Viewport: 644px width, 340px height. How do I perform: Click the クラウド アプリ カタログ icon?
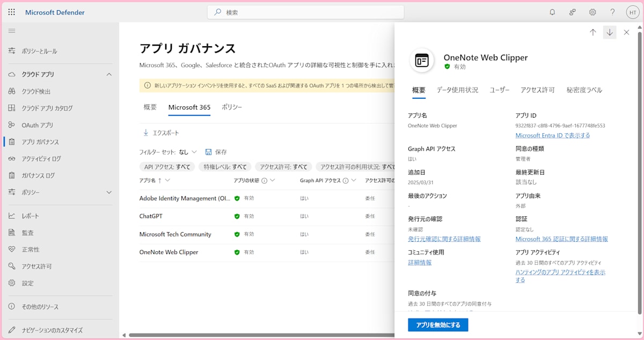(x=12, y=108)
